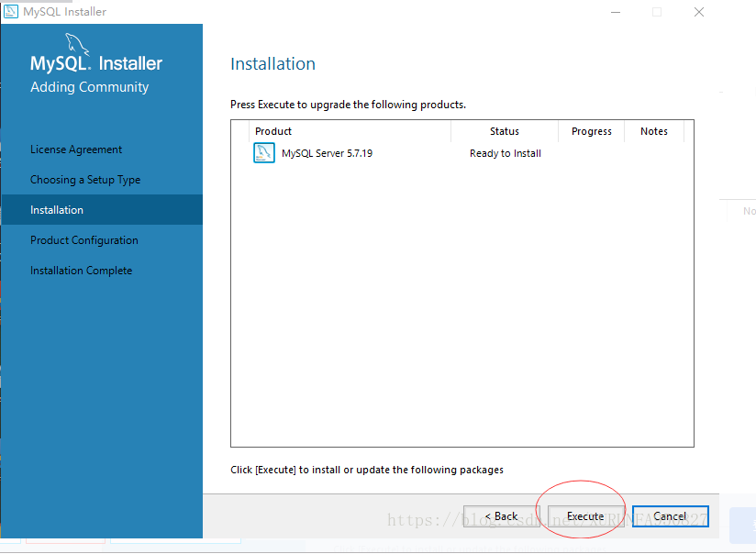Click the MySQL dolphin logo in sidebar

(77, 43)
